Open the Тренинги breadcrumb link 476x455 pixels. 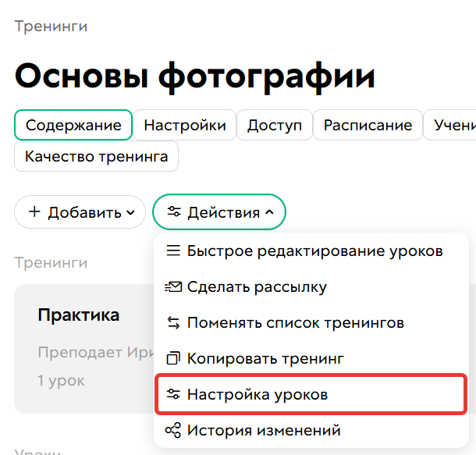[x=51, y=26]
